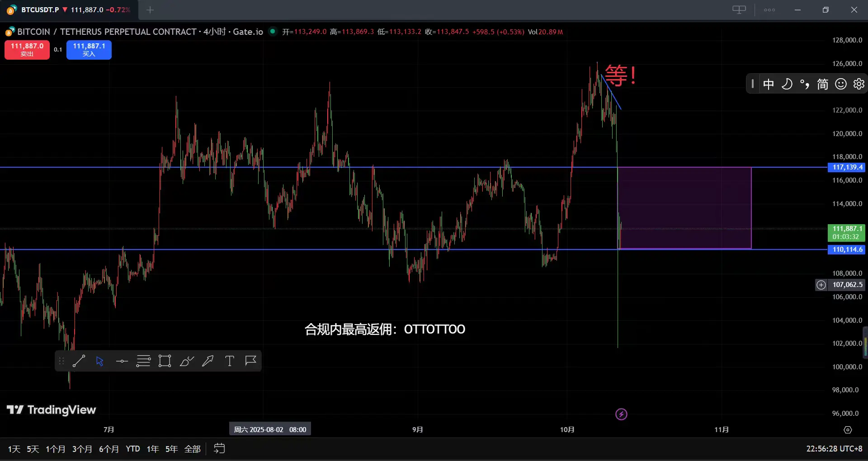Open the IME emoji smiley panel

(x=841, y=84)
